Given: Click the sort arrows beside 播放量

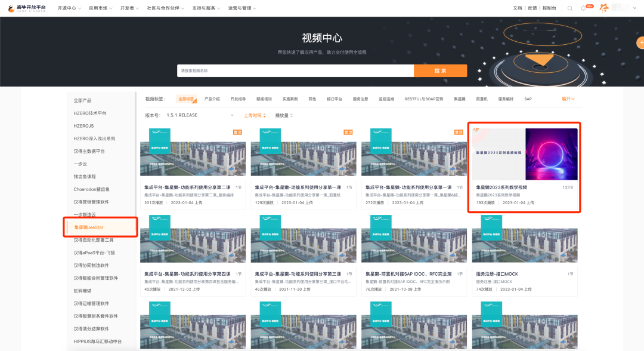Looking at the screenshot, I should 291,115.
